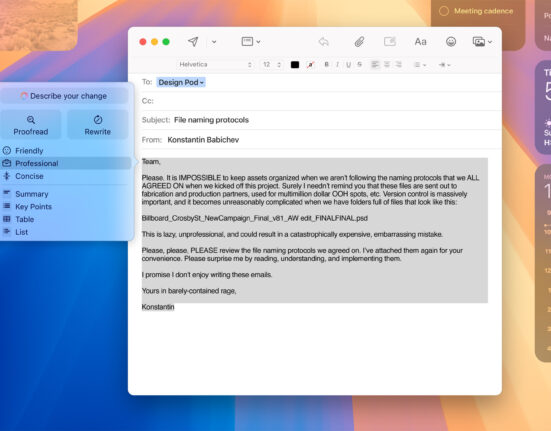Toggle bold formatting
Image resolution: width=551 pixels, height=431 pixels.
(326, 64)
